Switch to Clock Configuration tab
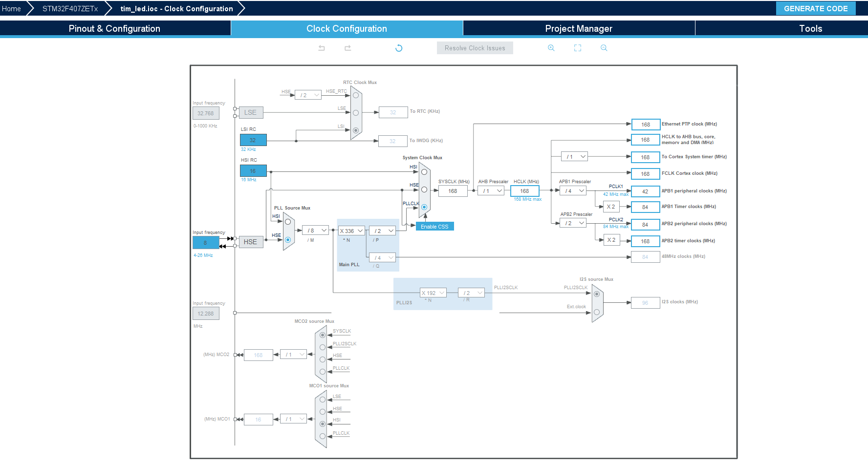Image resolution: width=868 pixels, height=464 pixels. click(x=347, y=28)
